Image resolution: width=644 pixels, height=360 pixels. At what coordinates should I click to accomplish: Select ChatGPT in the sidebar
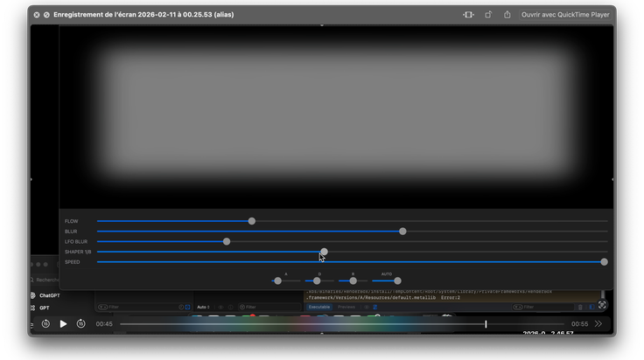tap(49, 295)
